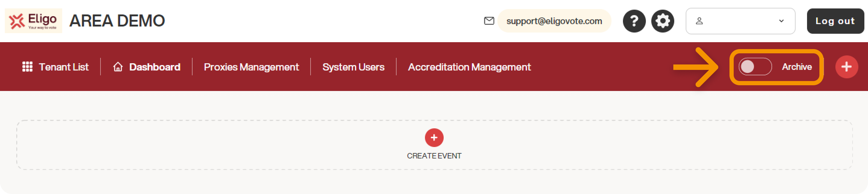Open settings with the gear icon
Image resolution: width=868 pixels, height=194 pixels.
coord(662,21)
